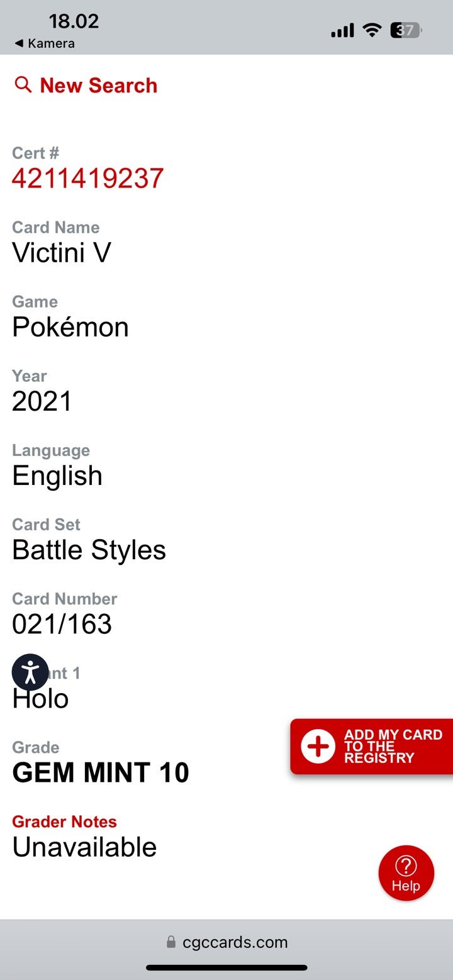Tap the card number 021/163 value
This screenshot has width=453, height=980.
62,624
